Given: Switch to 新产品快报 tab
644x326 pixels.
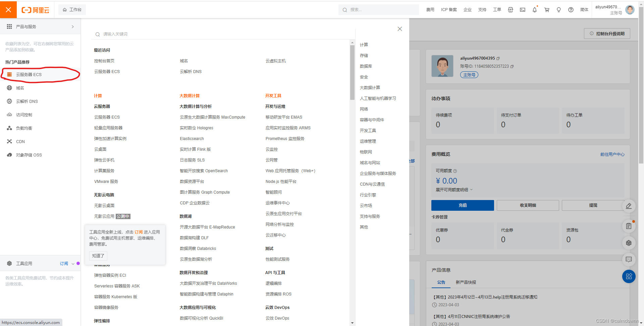Looking at the screenshot, I should pos(466,282).
